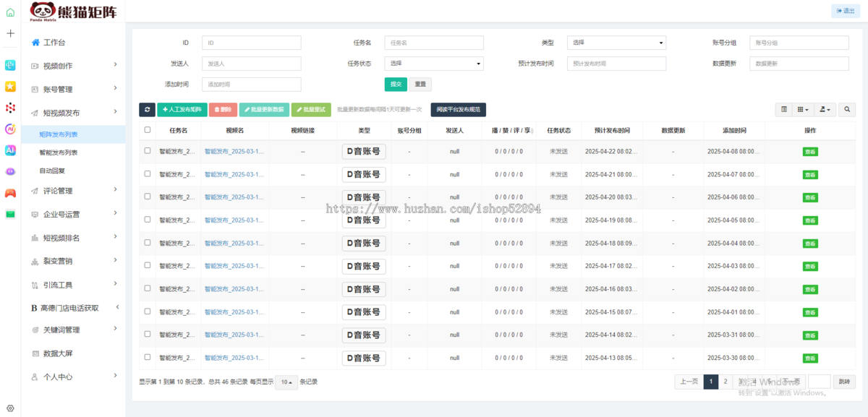Select 矩阵发布列表 submenu item
This screenshot has height=417, width=868.
[x=73, y=134]
